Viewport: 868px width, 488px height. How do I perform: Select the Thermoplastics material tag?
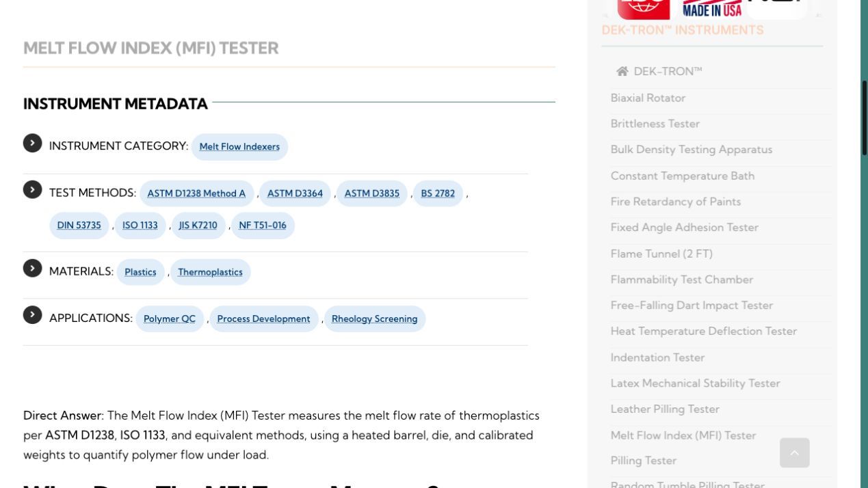click(x=210, y=272)
